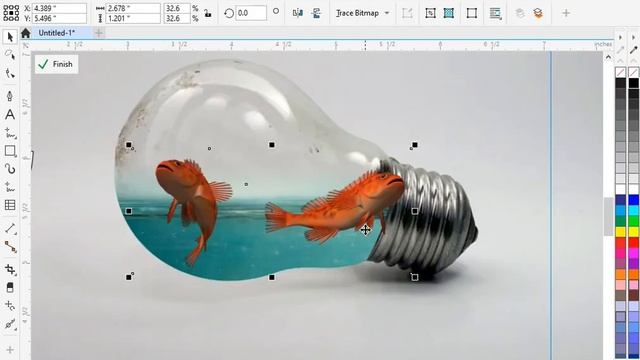Click the vertical scrollbar up arrow
Image resolution: width=640 pixels, height=360 pixels.
click(608, 57)
